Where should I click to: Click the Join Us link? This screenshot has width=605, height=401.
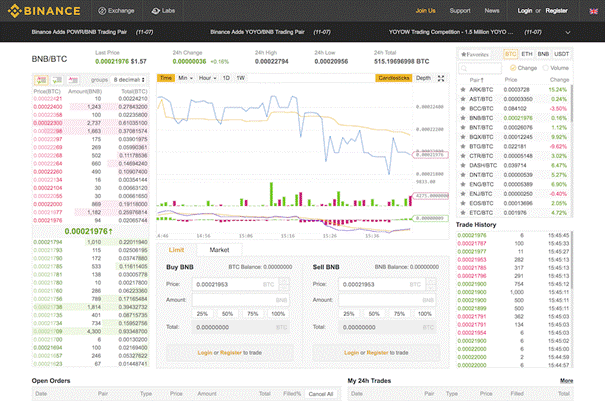point(425,11)
